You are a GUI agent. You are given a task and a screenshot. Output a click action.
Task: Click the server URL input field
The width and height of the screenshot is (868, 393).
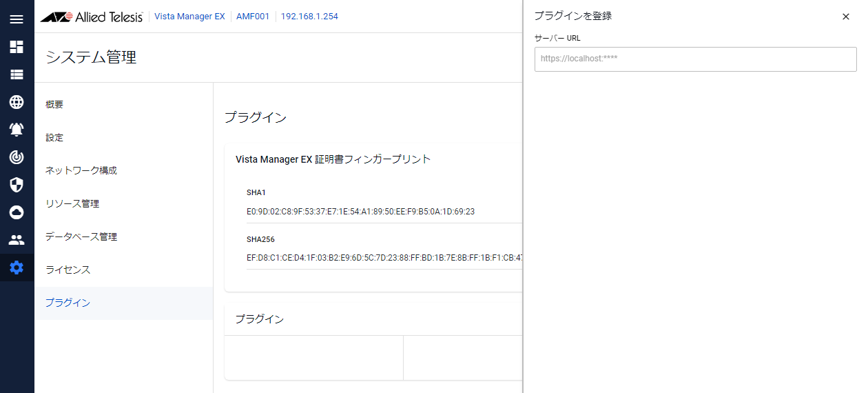(695, 59)
